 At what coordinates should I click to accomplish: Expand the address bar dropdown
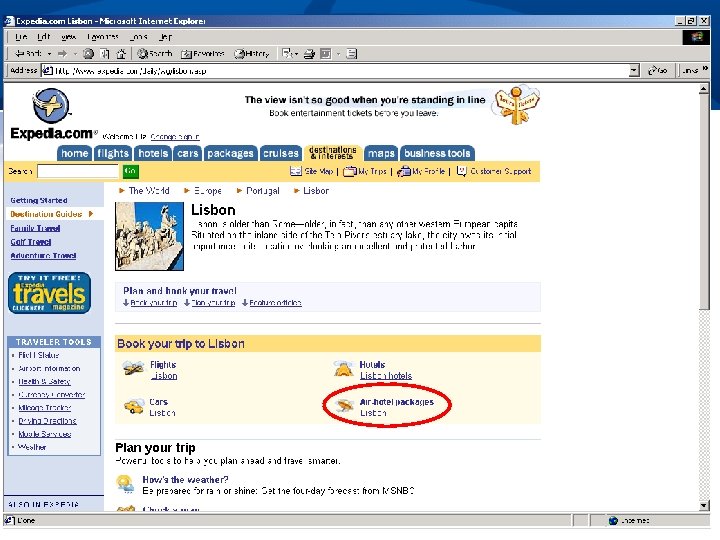pos(634,71)
